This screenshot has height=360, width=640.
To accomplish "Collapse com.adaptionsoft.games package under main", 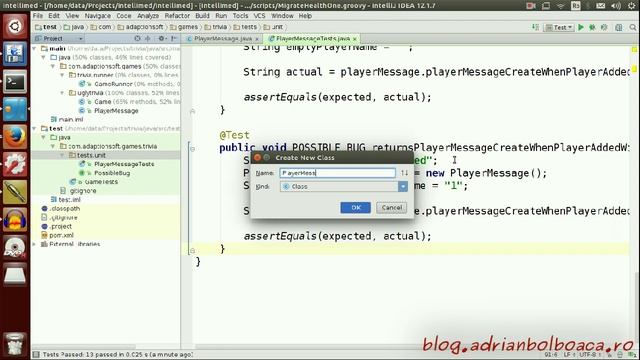I will coord(53,66).
